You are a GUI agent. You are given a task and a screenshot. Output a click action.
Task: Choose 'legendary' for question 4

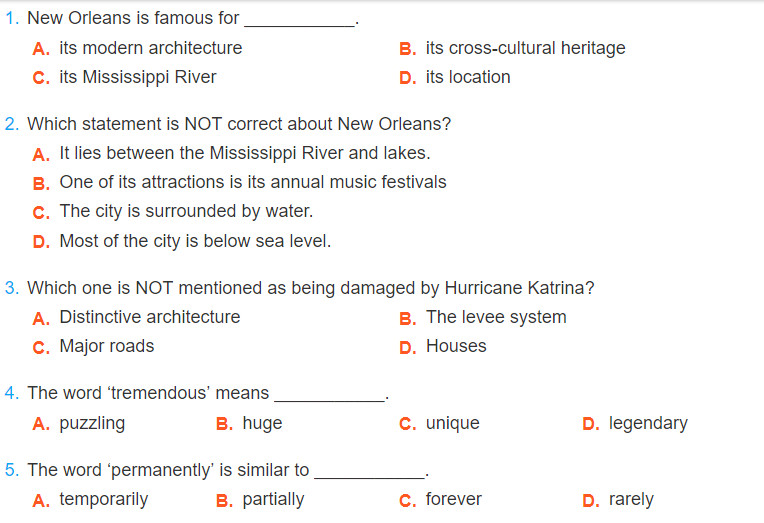[635, 423]
